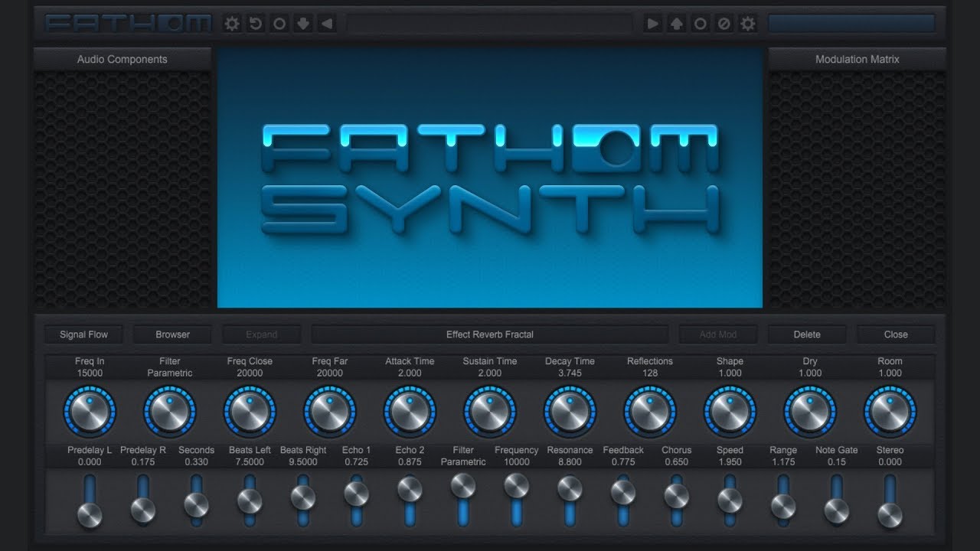Click the slashed circle icon
Screen dimensions: 980x551
point(724,24)
